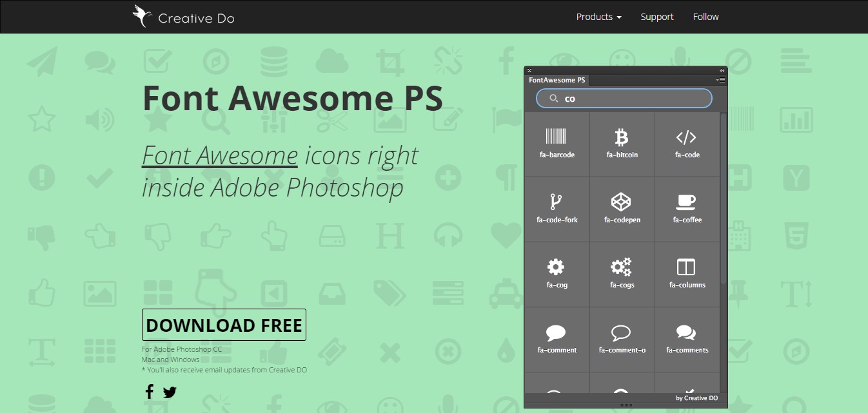Open the Twitter social icon
This screenshot has height=413, width=868.
tap(170, 392)
